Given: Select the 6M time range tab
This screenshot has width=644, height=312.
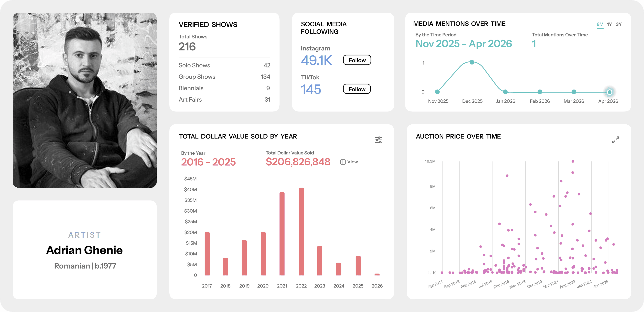Looking at the screenshot, I should click(600, 24).
